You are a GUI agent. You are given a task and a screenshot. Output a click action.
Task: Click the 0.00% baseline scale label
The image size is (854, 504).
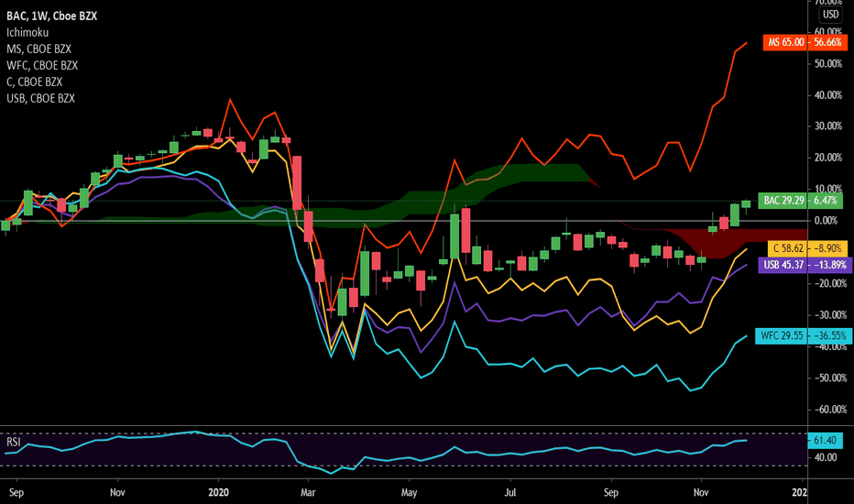[827, 221]
